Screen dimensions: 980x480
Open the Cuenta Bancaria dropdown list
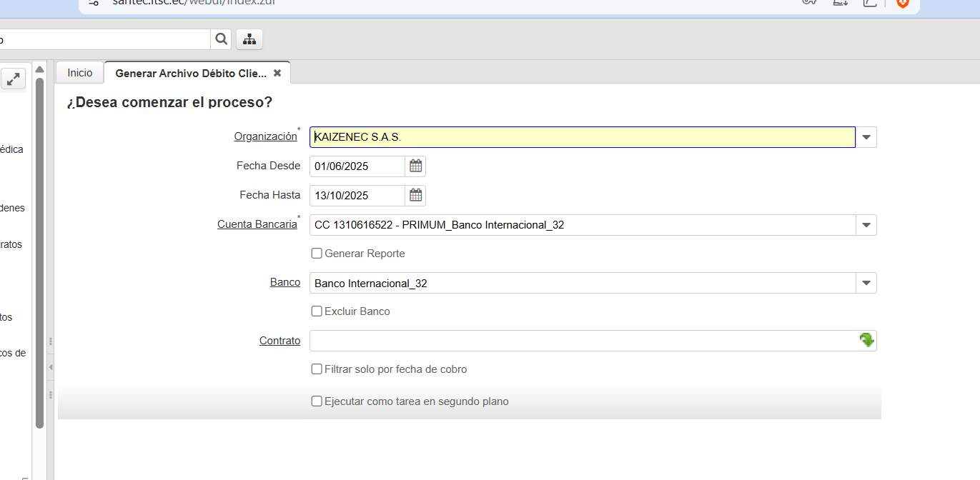[866, 225]
